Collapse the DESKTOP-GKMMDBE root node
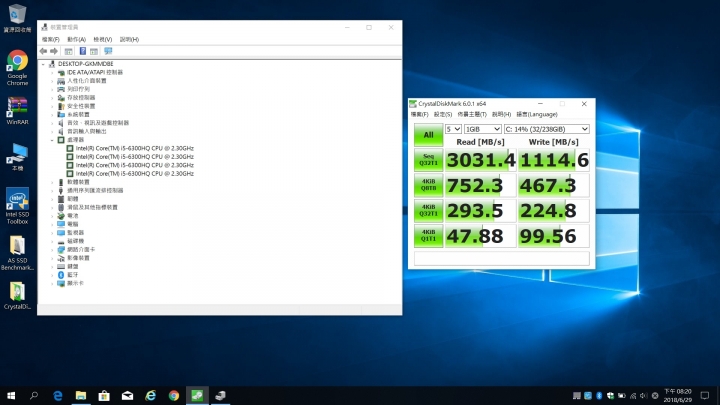The image size is (720, 405). 44,64
